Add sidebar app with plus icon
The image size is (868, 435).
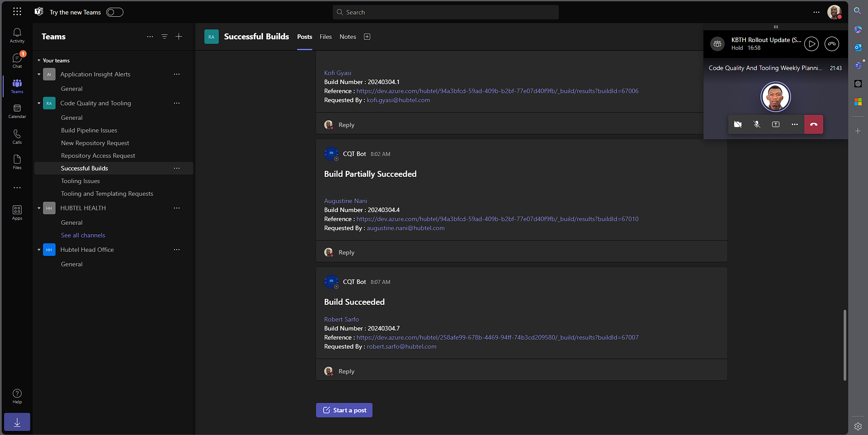click(858, 131)
